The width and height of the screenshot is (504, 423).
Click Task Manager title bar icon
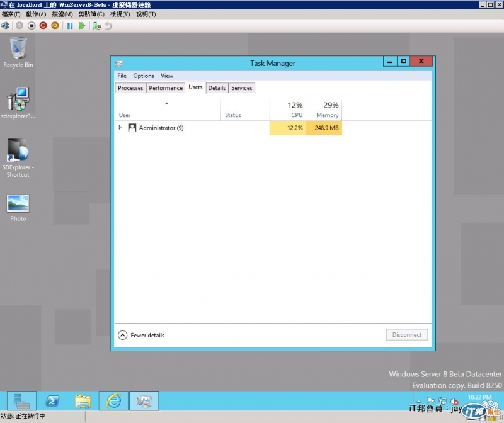coord(119,64)
